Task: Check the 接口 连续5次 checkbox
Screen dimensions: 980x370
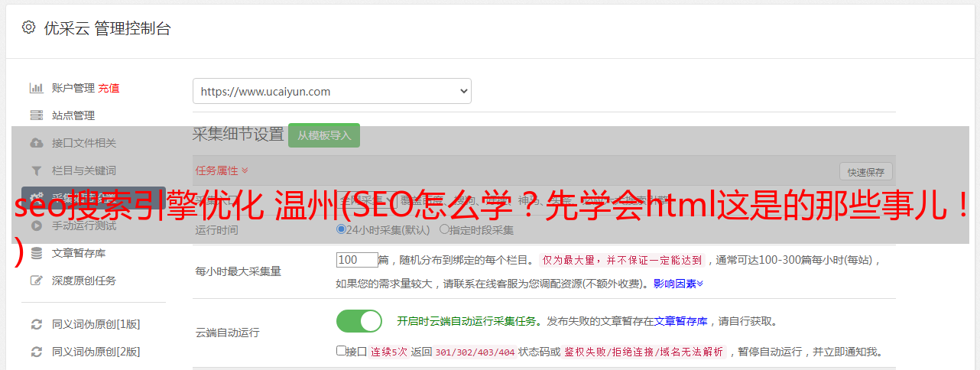Action: click(x=342, y=351)
